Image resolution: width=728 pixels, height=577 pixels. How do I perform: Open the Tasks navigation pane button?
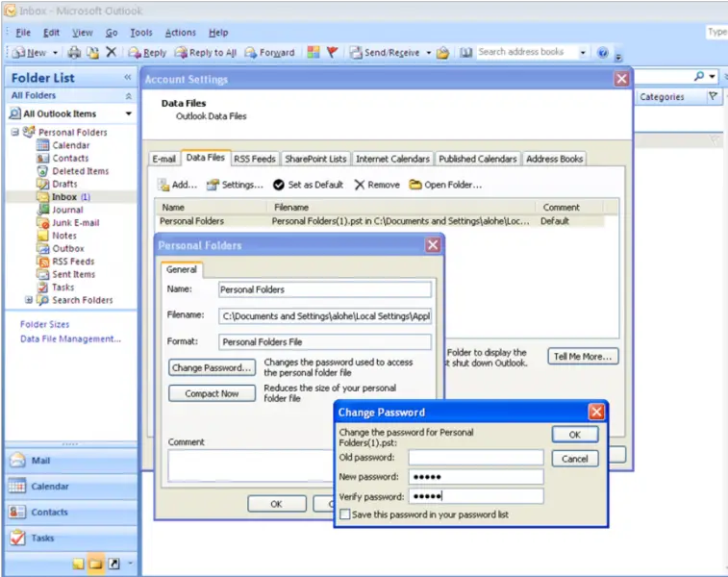71,538
